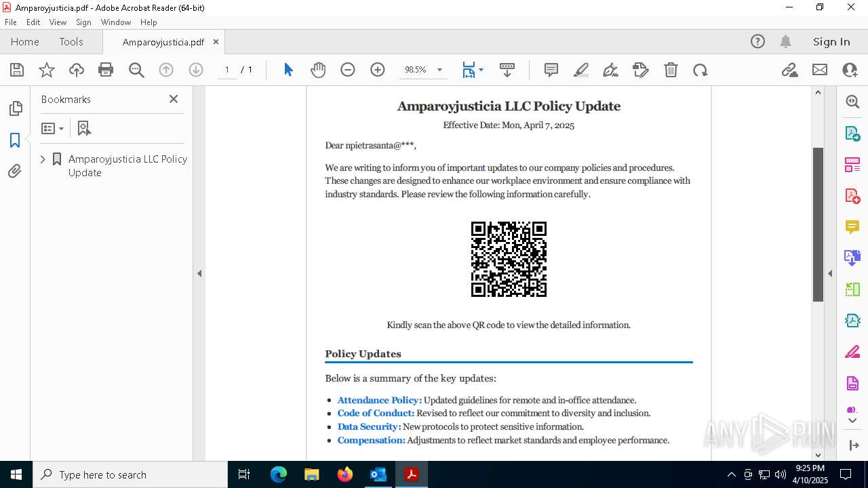
Task: Open the bookmark options dropdown
Action: [53, 128]
